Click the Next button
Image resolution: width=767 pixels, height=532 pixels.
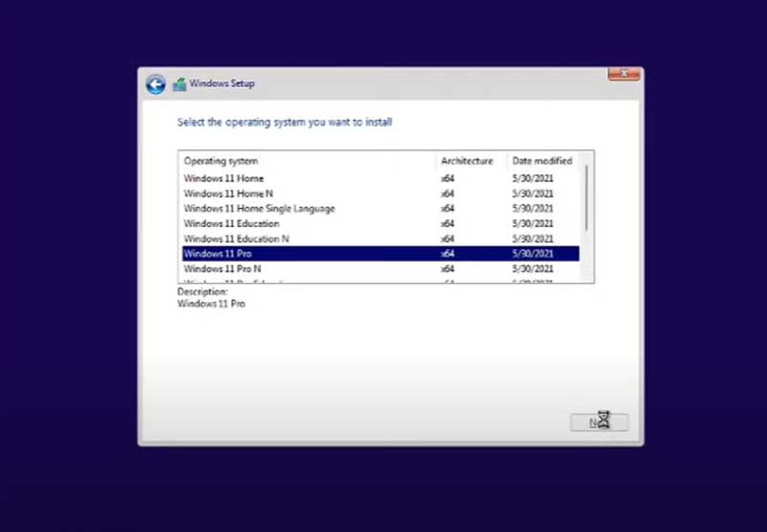(x=599, y=423)
